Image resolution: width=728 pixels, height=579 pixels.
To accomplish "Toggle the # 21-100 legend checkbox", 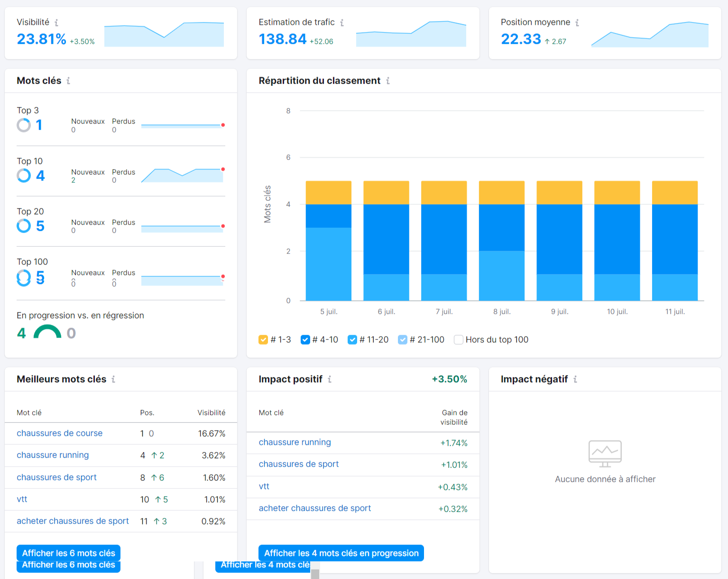I will [x=403, y=340].
